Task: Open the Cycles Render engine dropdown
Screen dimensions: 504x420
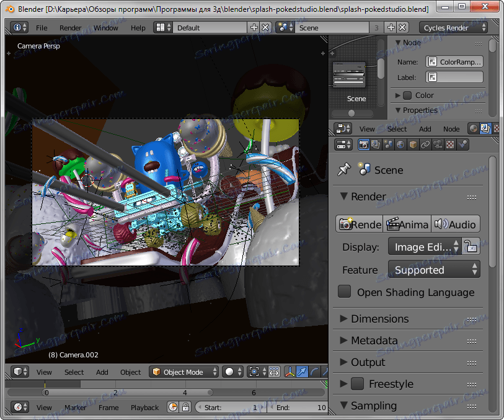Action: [453, 28]
